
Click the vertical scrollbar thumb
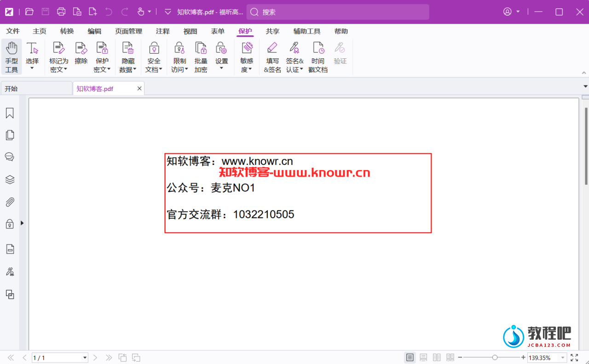click(x=586, y=146)
